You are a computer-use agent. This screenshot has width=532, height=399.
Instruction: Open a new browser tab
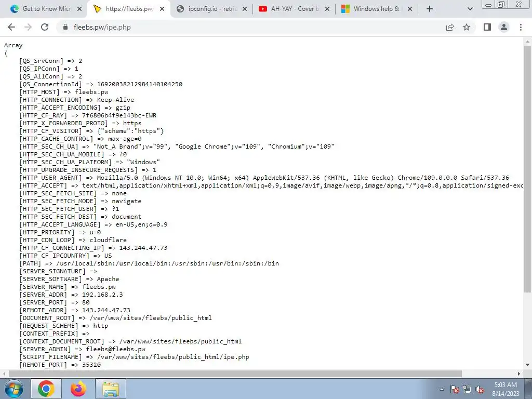(430, 9)
